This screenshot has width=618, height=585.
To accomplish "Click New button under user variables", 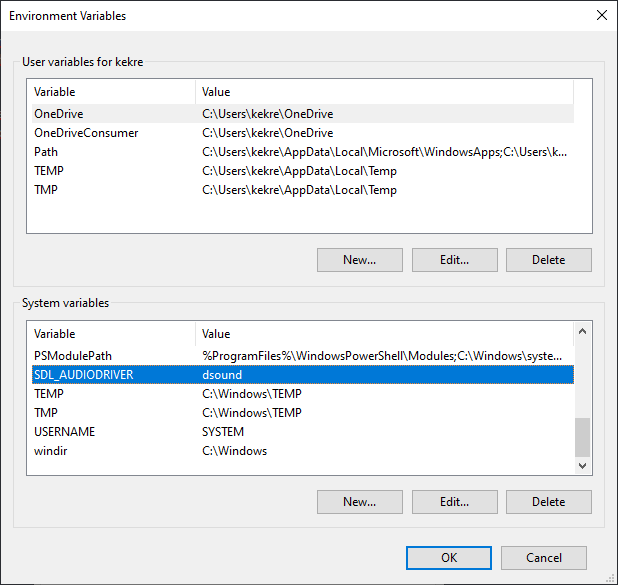I will [359, 260].
